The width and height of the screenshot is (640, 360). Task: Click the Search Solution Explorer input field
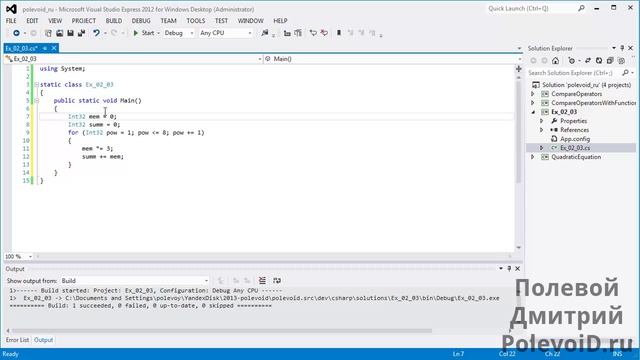(574, 73)
